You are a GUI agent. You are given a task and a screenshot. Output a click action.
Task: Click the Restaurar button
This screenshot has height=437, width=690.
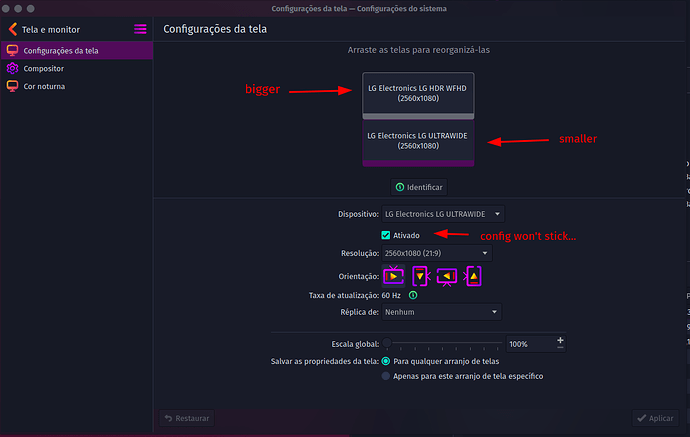[x=187, y=418]
